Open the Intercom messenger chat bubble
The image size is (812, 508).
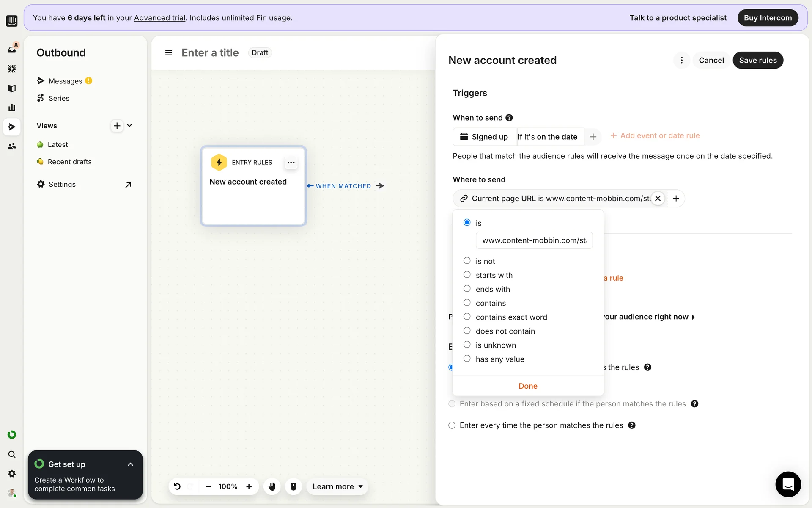tap(788, 484)
